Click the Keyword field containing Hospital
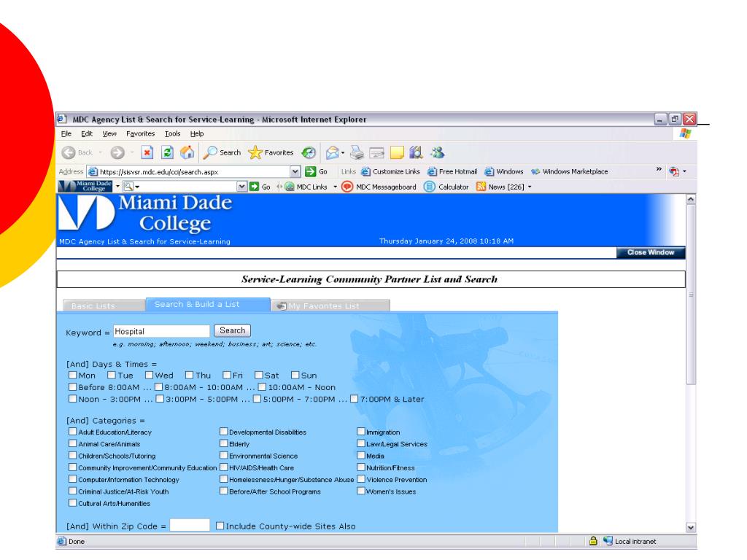 click(161, 331)
